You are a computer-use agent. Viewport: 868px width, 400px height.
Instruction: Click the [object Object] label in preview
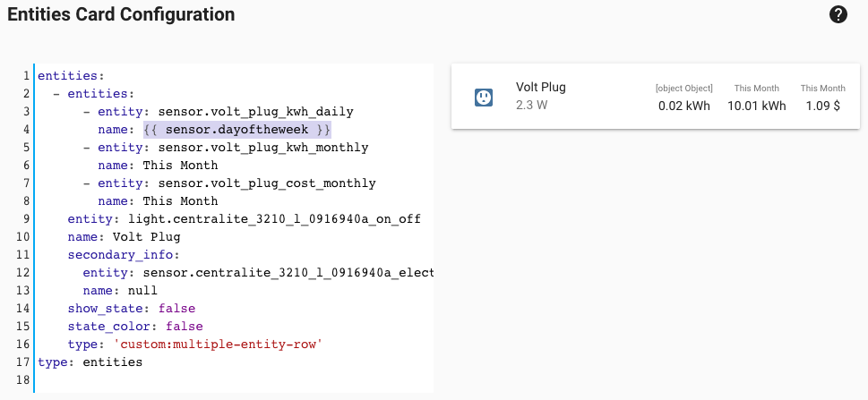click(684, 89)
